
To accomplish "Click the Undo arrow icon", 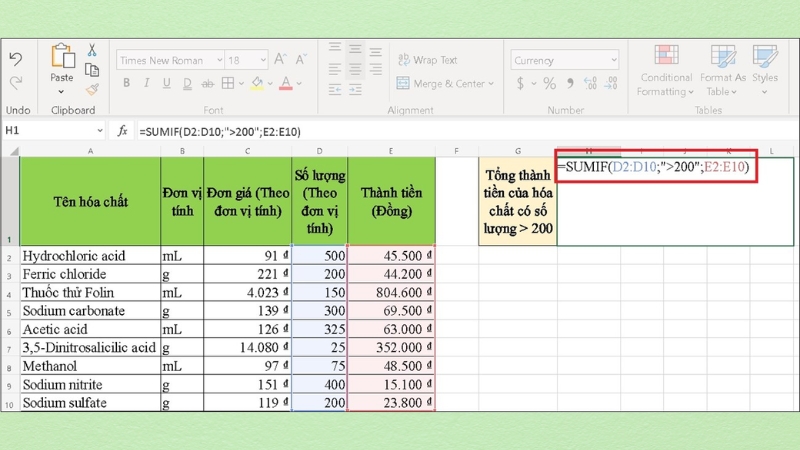I will pyautogui.click(x=15, y=60).
